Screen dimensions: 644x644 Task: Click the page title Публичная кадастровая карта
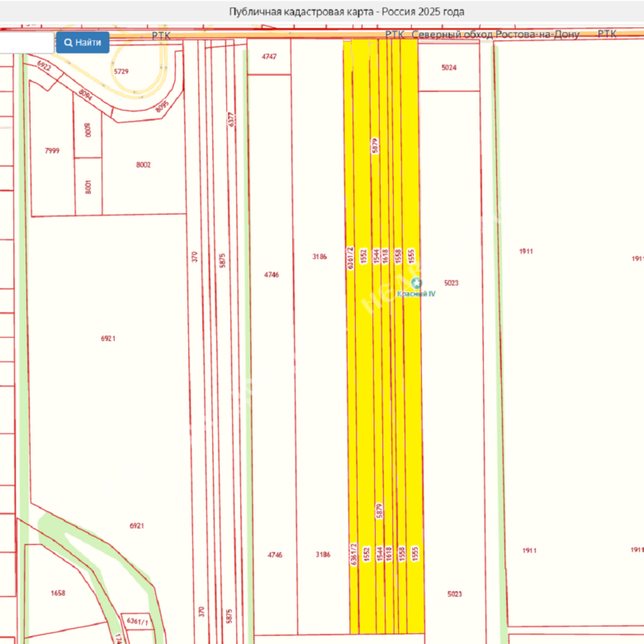[x=346, y=12]
